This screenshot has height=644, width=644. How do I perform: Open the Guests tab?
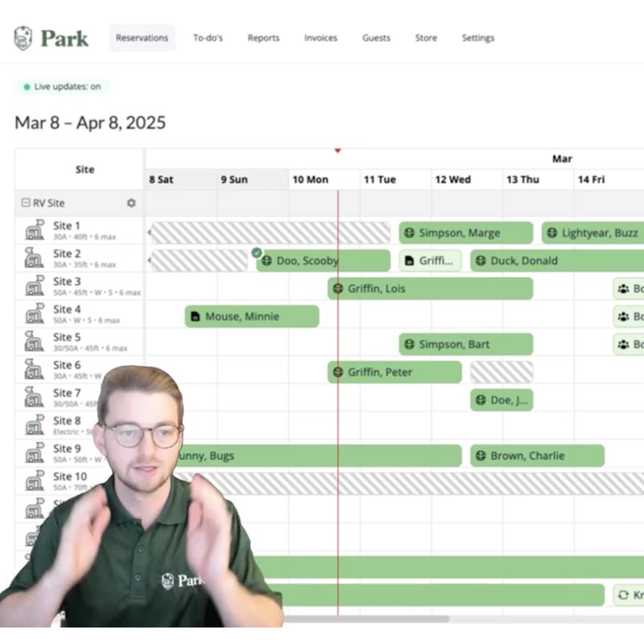coord(376,38)
